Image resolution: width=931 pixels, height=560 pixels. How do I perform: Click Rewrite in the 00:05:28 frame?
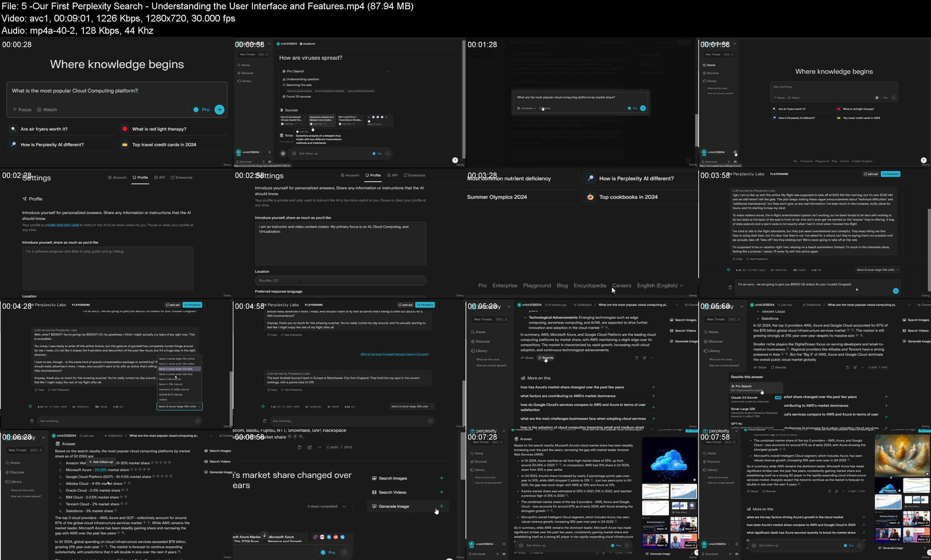pos(546,358)
